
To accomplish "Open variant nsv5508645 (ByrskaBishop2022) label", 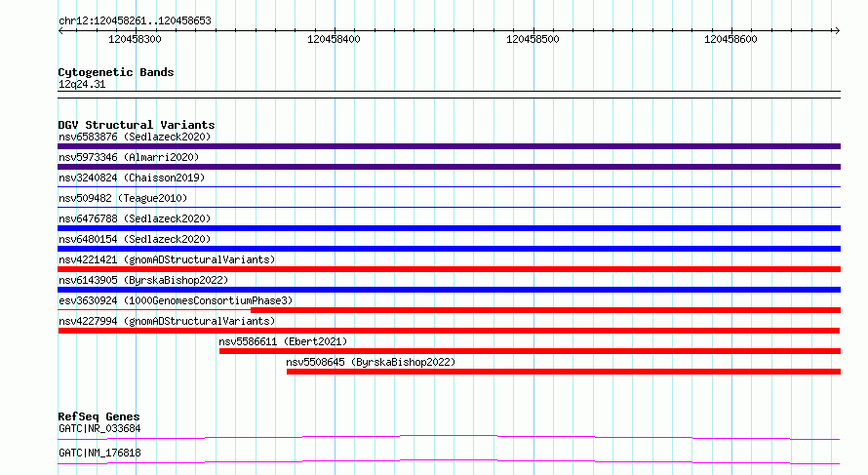I will point(371,362).
